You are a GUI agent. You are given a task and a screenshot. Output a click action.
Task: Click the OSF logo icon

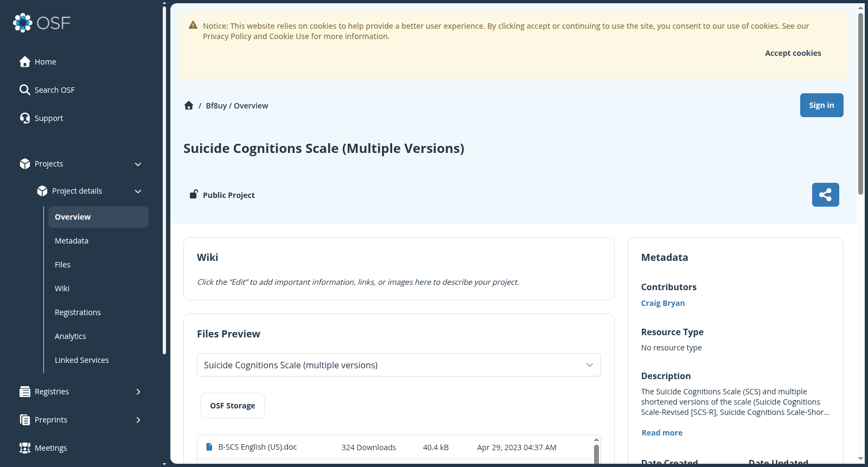click(23, 23)
